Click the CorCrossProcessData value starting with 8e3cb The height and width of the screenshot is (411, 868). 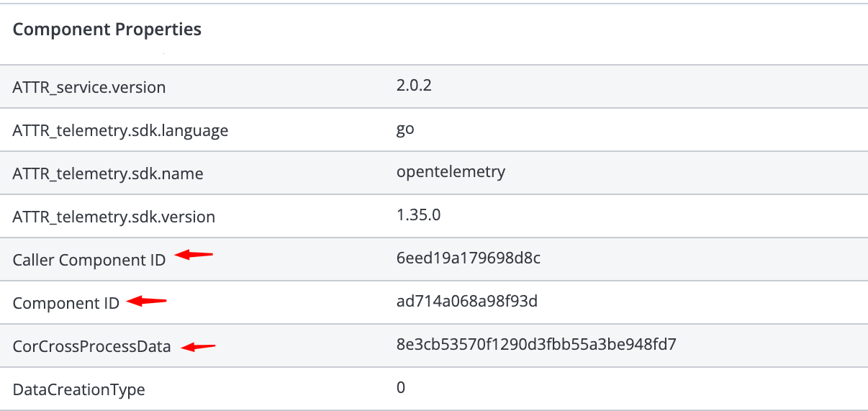(536, 345)
